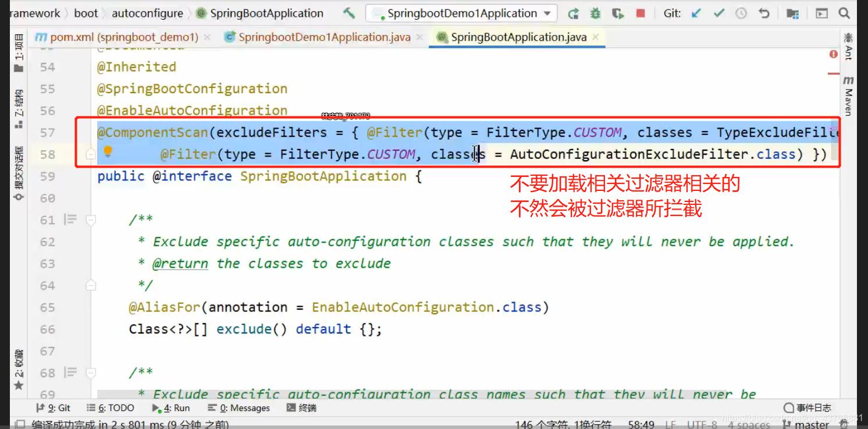
Task: Open the Ant tool window
Action: [x=848, y=47]
